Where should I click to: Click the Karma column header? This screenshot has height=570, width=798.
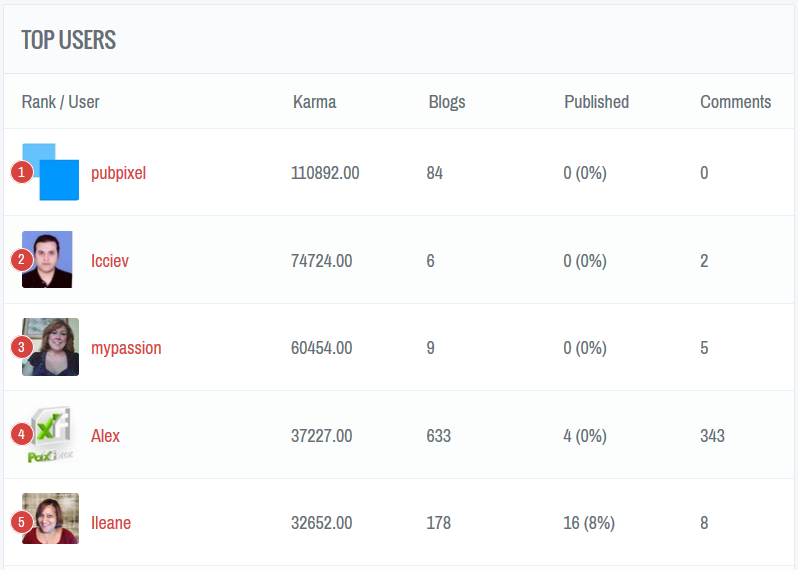[x=314, y=102]
